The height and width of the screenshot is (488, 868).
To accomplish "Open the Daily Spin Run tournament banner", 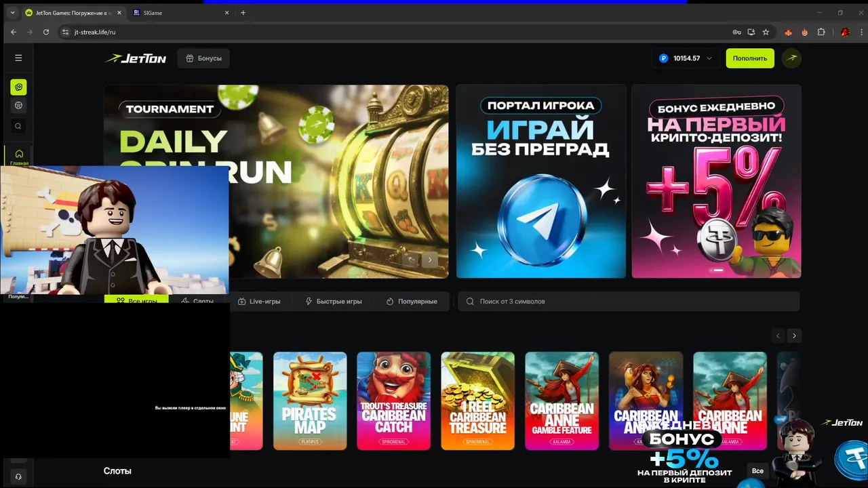I will 276,181.
